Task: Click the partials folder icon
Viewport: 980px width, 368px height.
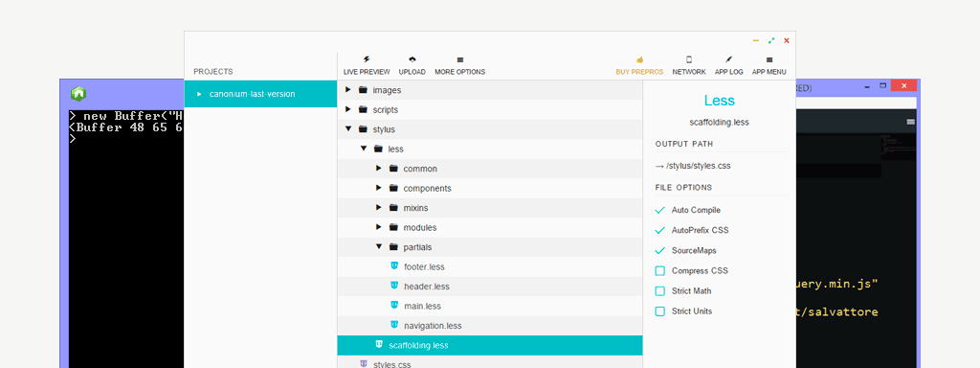Action: 393,246
